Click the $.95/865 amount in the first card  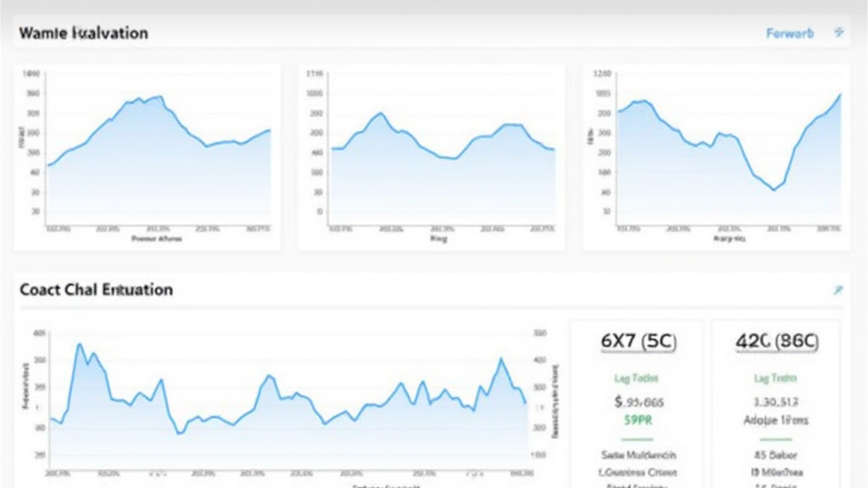(638, 402)
